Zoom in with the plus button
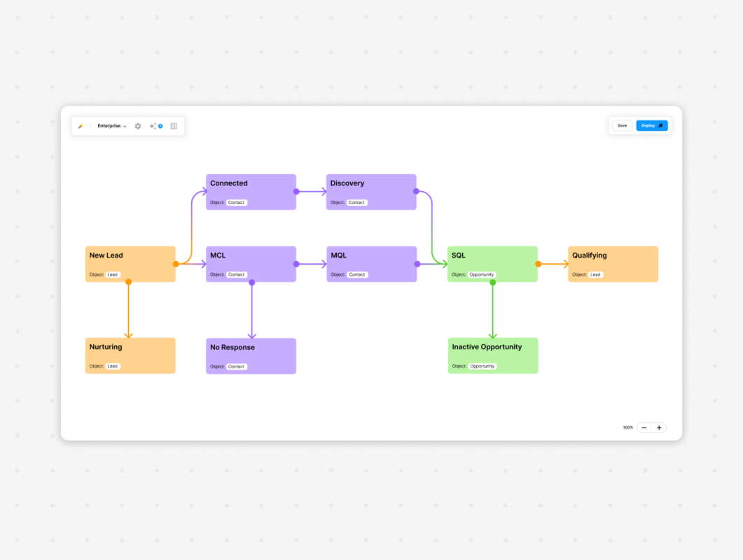Viewport: 743px width, 560px height. 659,427
